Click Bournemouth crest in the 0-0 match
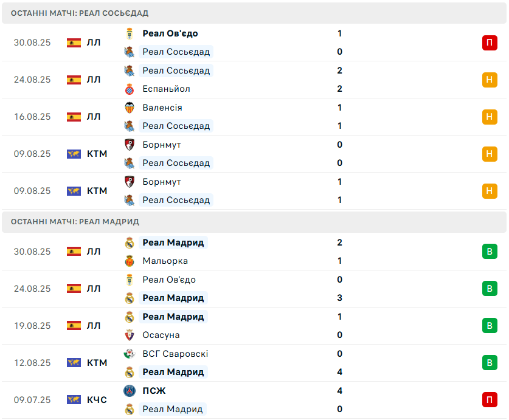509x420 pixels. pos(130,145)
